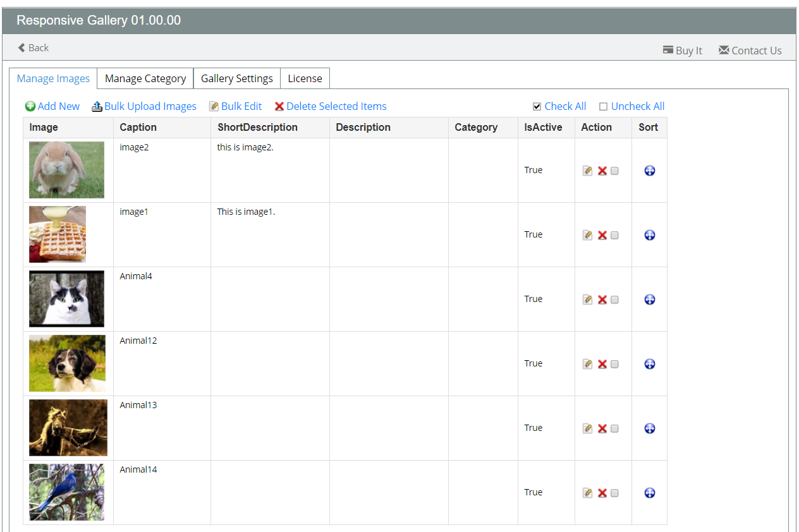Delete the Animal13 image using red X

click(602, 428)
